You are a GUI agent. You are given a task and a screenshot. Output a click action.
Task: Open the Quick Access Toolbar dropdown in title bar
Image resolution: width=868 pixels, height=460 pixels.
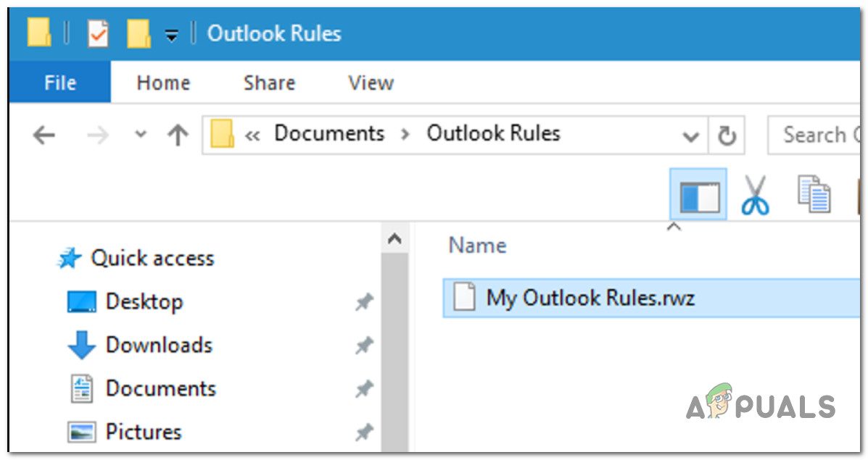172,32
